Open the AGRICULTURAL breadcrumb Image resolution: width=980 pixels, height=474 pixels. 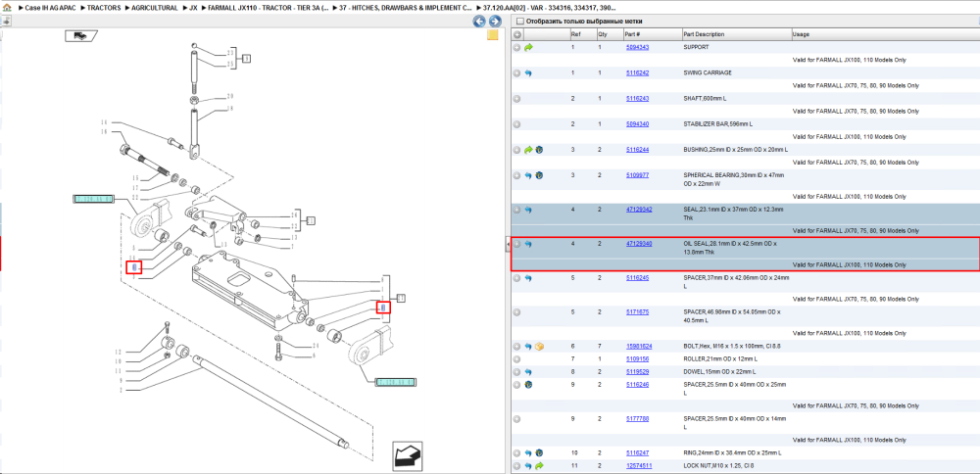(x=155, y=8)
